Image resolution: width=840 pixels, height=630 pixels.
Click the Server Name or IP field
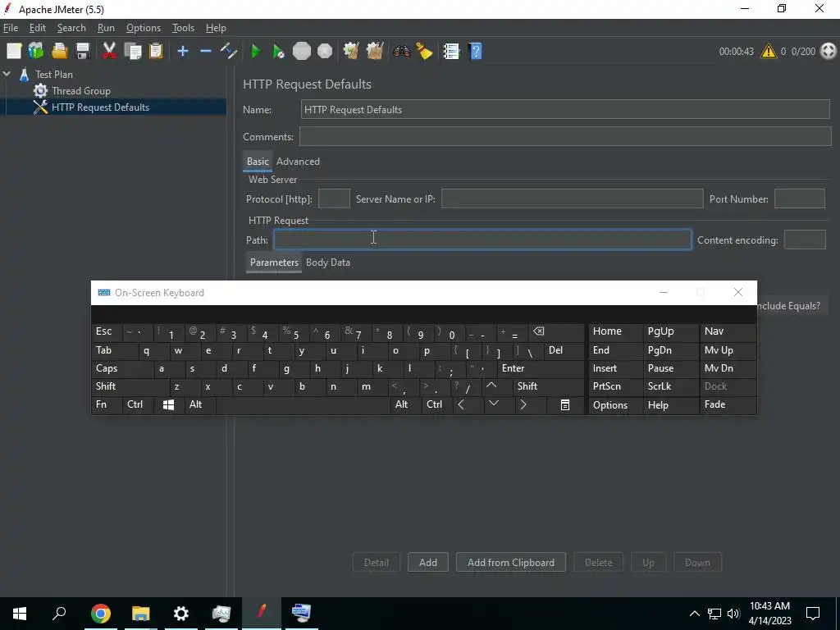(572, 199)
